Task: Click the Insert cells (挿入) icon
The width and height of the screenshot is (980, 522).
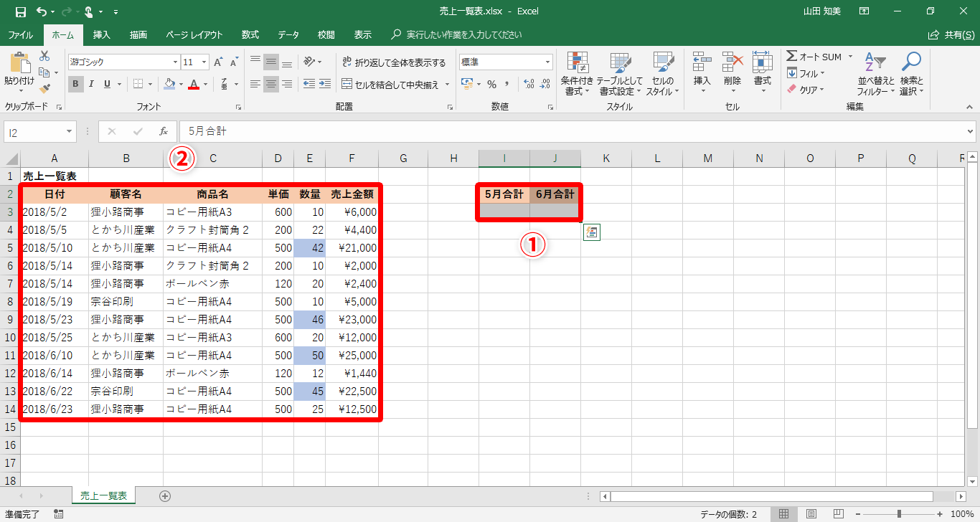Action: tap(702, 63)
